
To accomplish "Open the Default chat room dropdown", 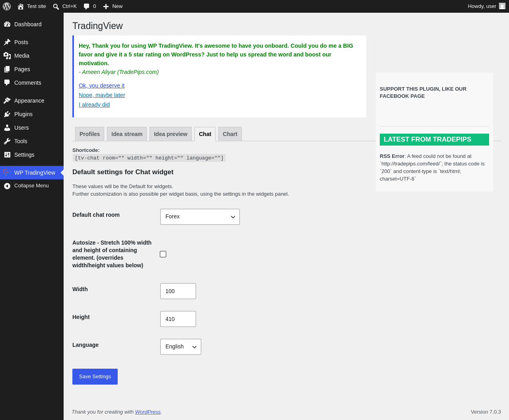I will (200, 217).
